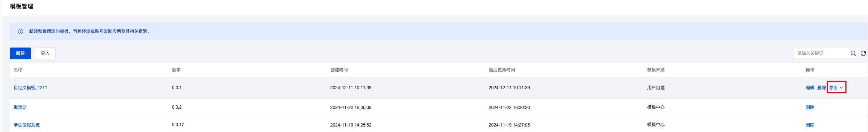
Task: Click the 导入 button
Action: [45, 53]
